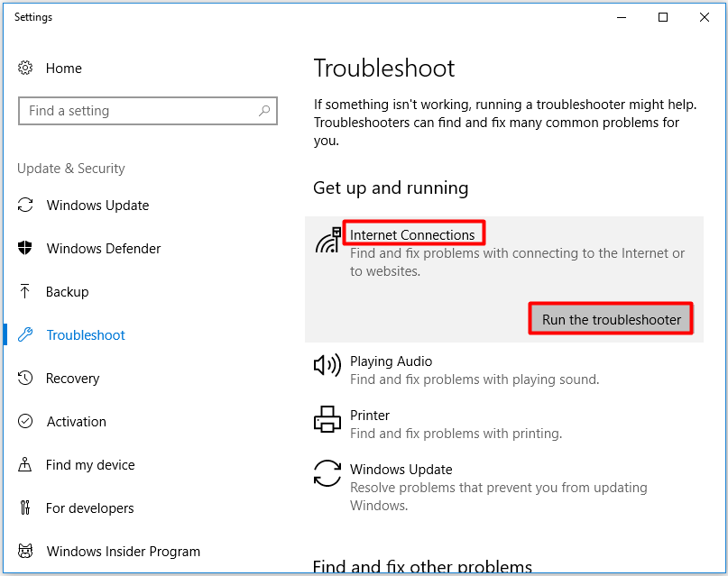Open Windows Defender shield icon

tap(25, 248)
